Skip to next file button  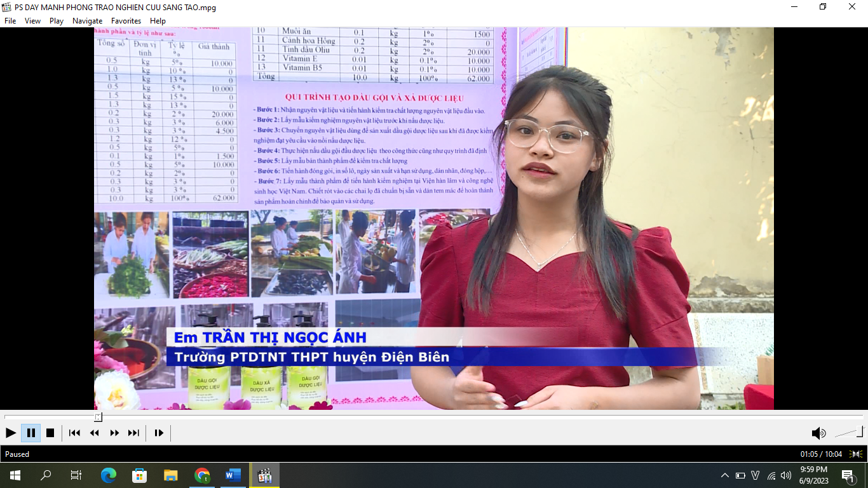click(x=133, y=433)
